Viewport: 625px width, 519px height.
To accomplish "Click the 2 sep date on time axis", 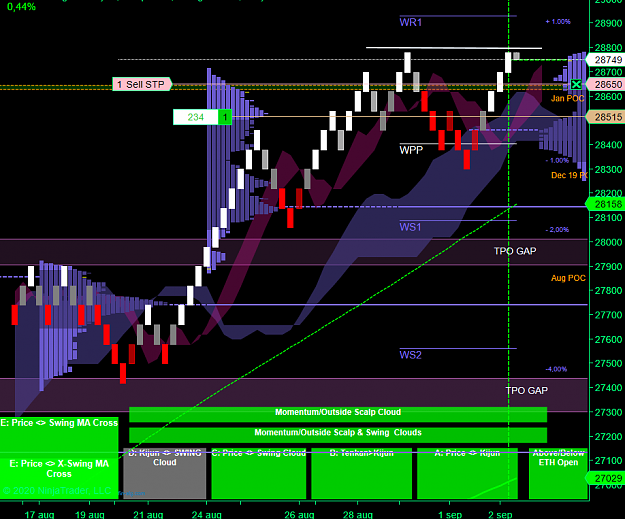I will (x=500, y=514).
